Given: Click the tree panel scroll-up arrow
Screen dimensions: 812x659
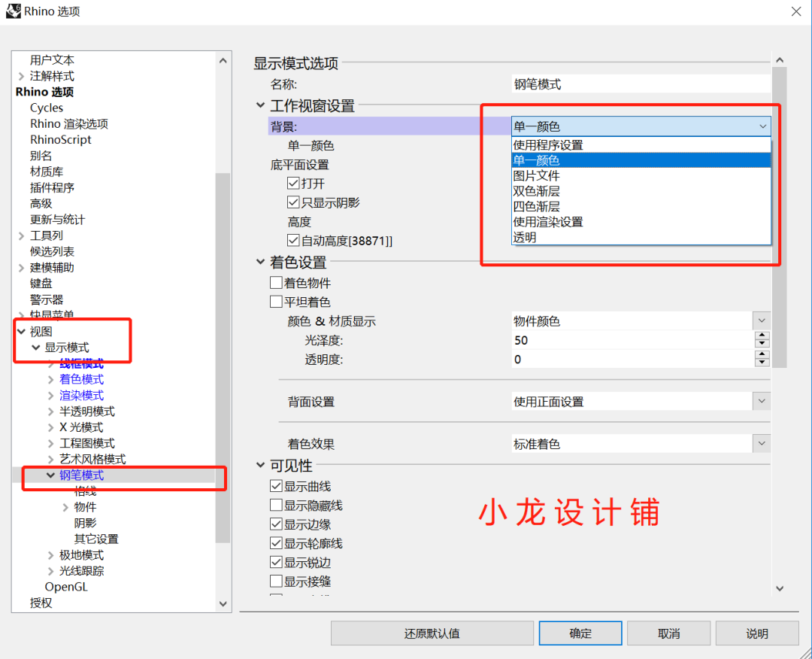Looking at the screenshot, I should tap(223, 61).
